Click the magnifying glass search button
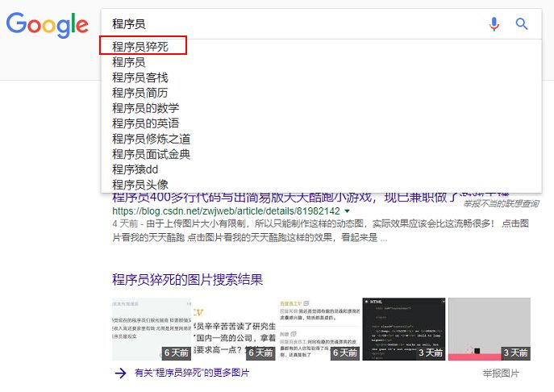 pyautogui.click(x=522, y=24)
